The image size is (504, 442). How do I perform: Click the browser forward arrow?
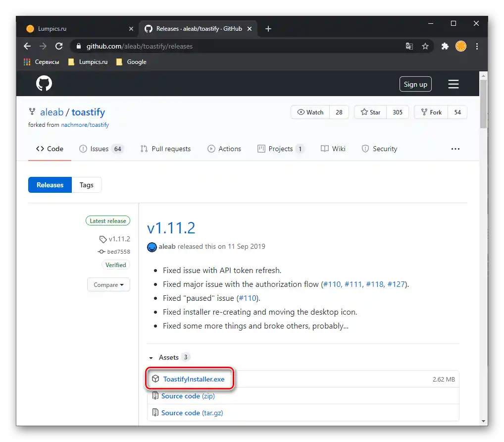pos(43,46)
